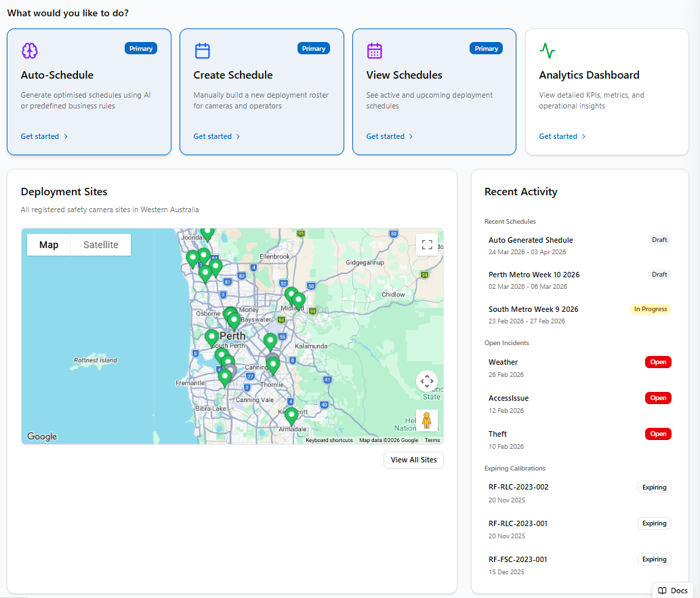
Task: Click the In Progress status badge
Action: pos(651,309)
